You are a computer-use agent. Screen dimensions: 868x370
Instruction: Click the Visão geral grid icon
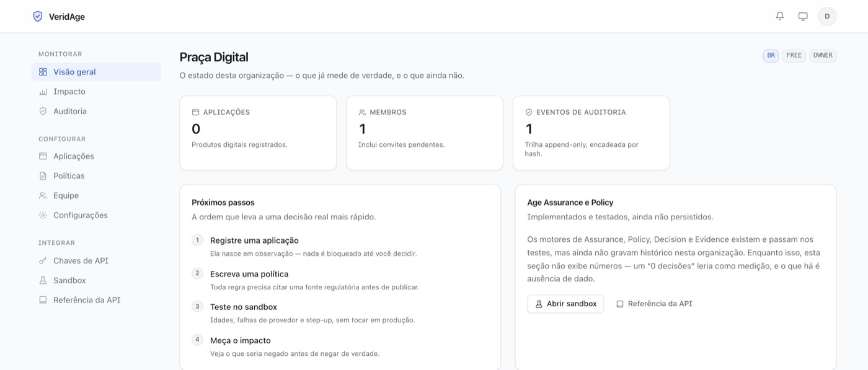click(x=43, y=72)
